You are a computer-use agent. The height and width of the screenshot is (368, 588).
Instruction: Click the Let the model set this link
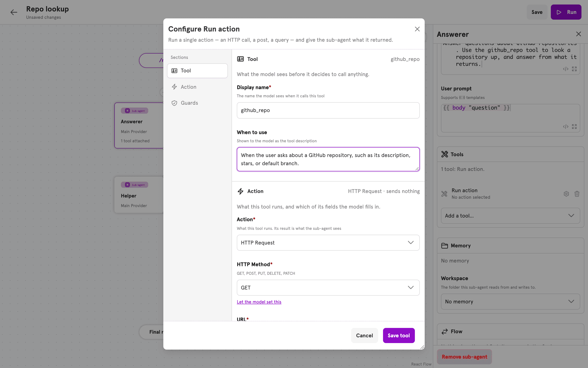point(259,302)
